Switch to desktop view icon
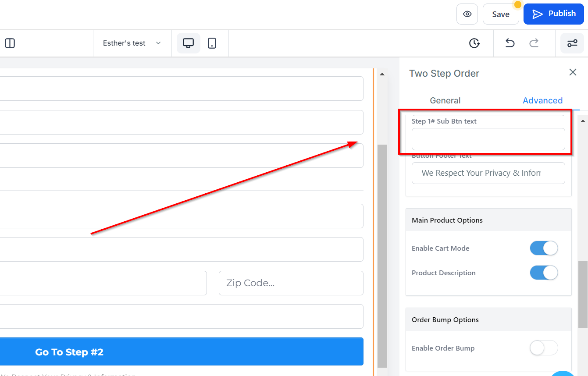 (x=189, y=43)
